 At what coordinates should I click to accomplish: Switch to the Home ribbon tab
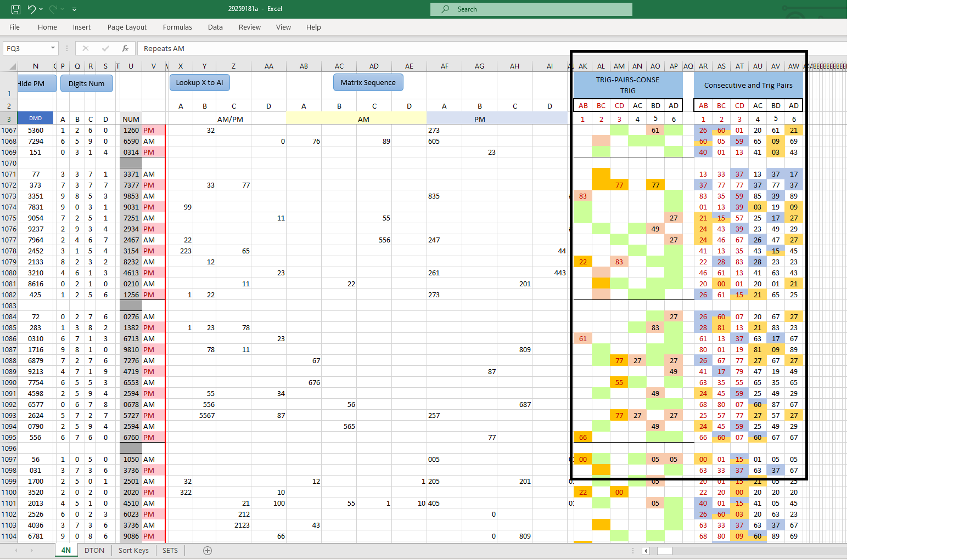point(47,27)
